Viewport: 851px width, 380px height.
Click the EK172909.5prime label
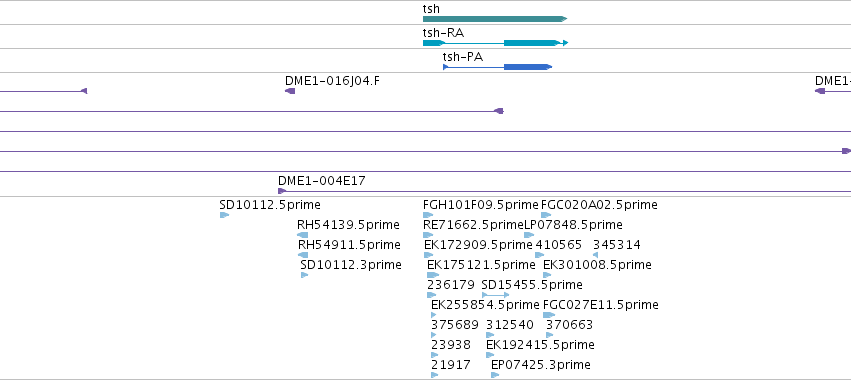tap(478, 245)
